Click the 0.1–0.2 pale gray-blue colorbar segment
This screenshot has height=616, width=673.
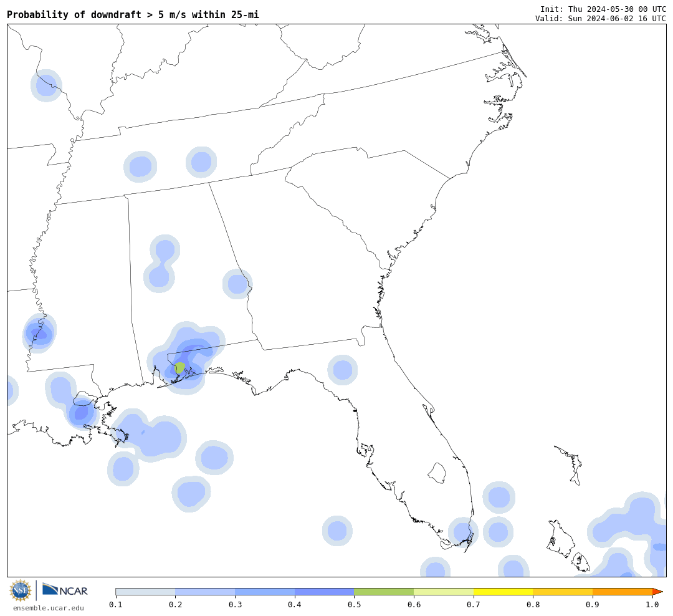click(x=145, y=592)
